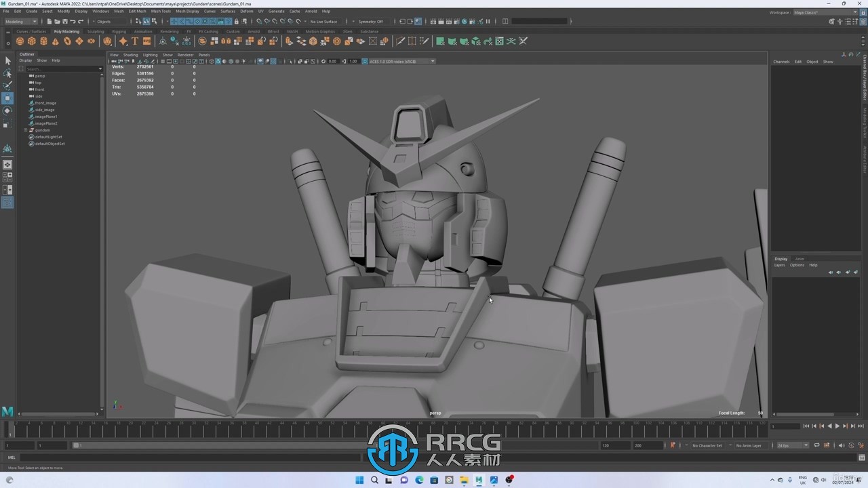Click the Save Scene icon
The height and width of the screenshot is (488, 868).
pos(64,22)
